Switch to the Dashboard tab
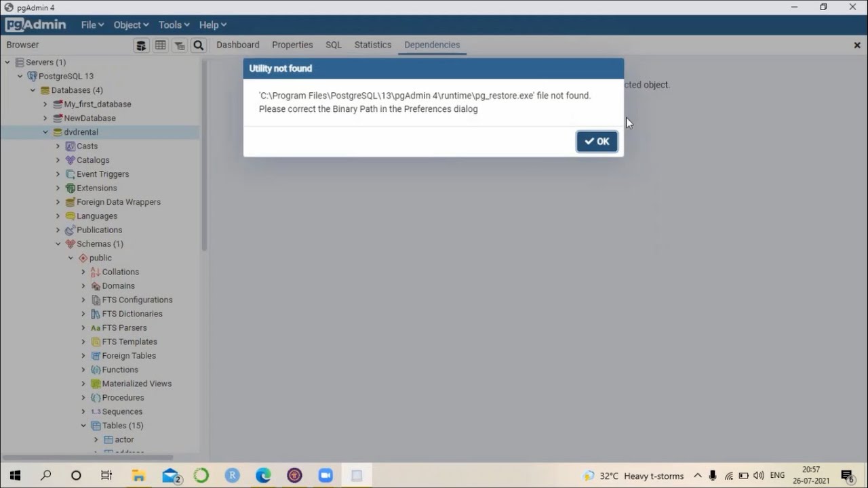868x488 pixels. tap(238, 45)
